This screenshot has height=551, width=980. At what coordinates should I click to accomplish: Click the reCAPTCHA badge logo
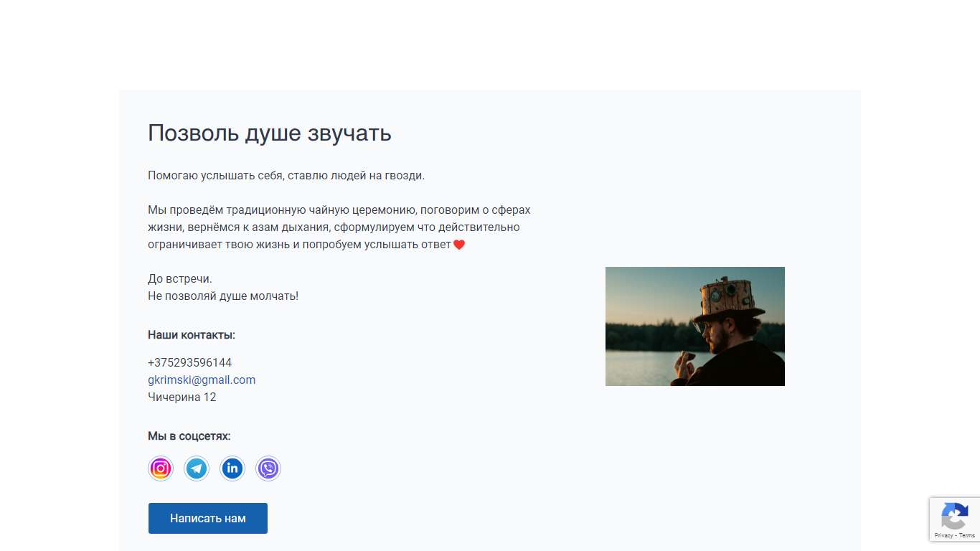click(954, 516)
